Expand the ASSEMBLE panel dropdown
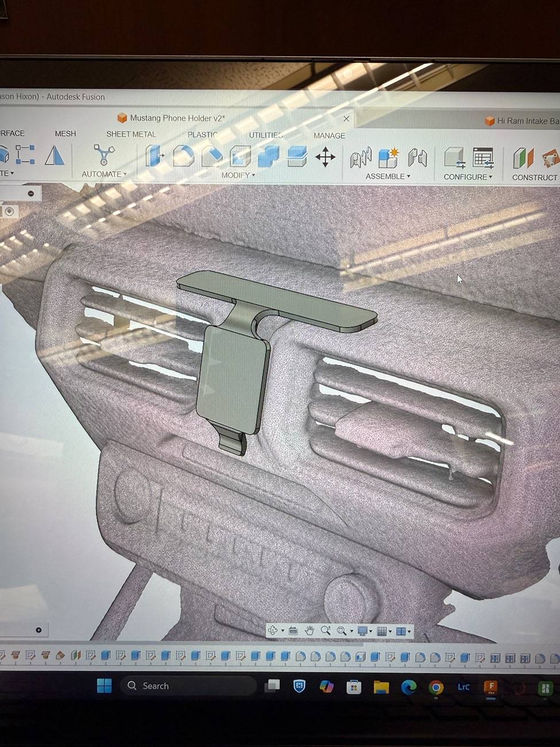Viewport: 560px width, 747px height. tap(388, 176)
